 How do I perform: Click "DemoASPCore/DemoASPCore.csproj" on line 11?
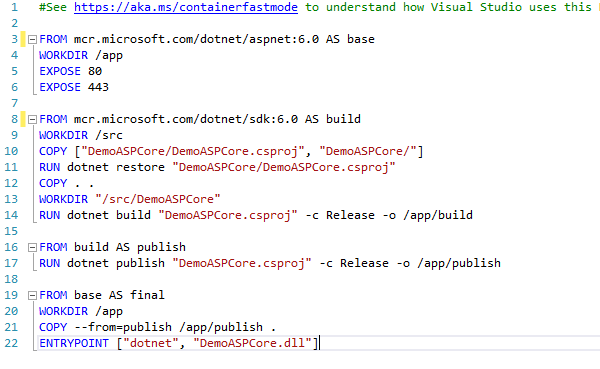tap(284, 167)
